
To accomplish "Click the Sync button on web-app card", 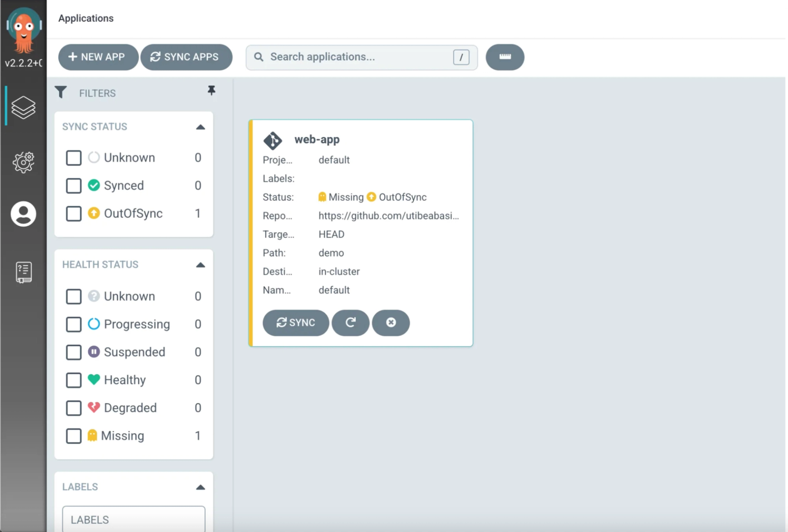I will 296,323.
